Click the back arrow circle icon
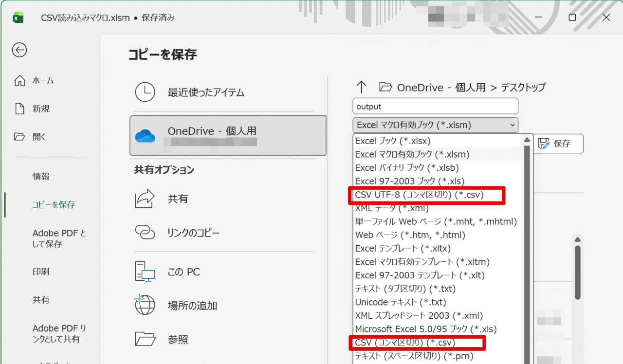Viewport: 623px width, 364px height. click(19, 50)
